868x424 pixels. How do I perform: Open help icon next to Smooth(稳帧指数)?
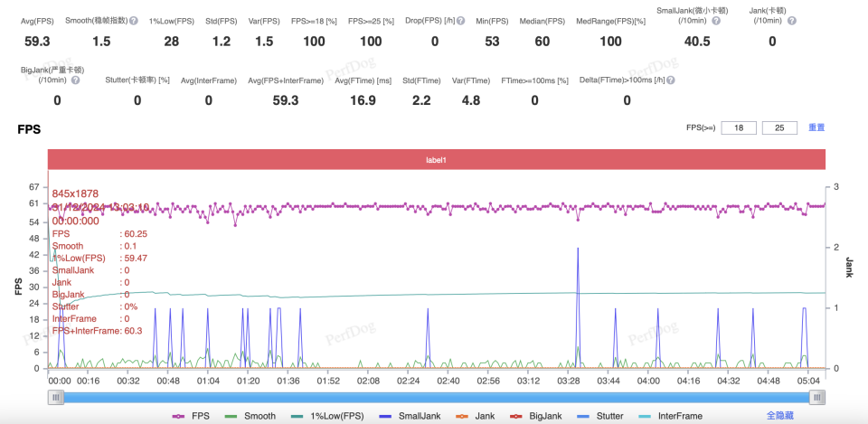pyautogui.click(x=134, y=21)
